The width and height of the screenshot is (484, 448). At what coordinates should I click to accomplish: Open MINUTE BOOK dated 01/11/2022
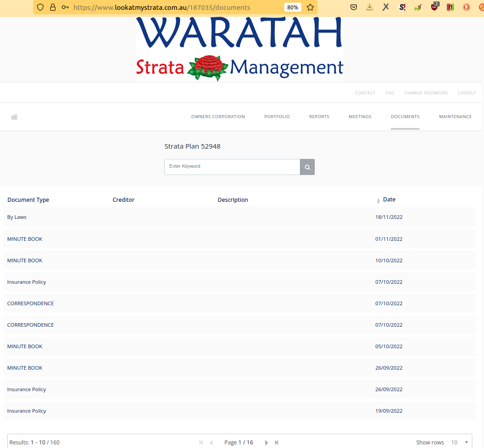(x=240, y=239)
